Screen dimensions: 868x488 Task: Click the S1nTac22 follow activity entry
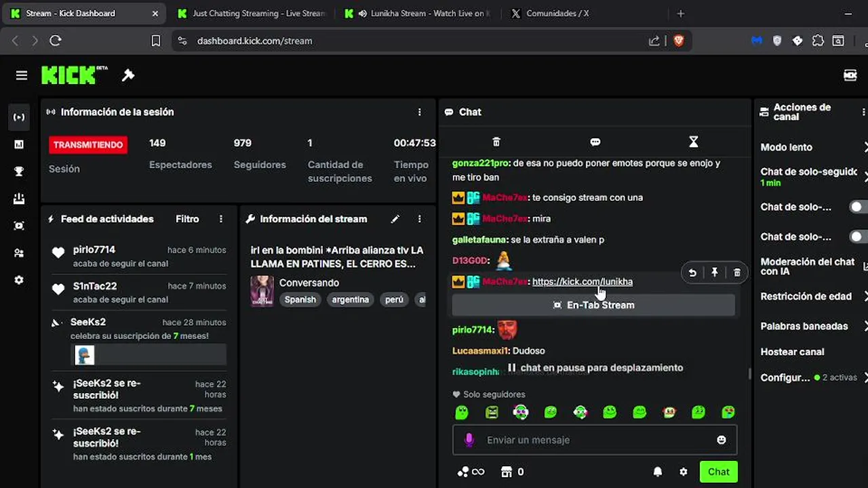140,292
